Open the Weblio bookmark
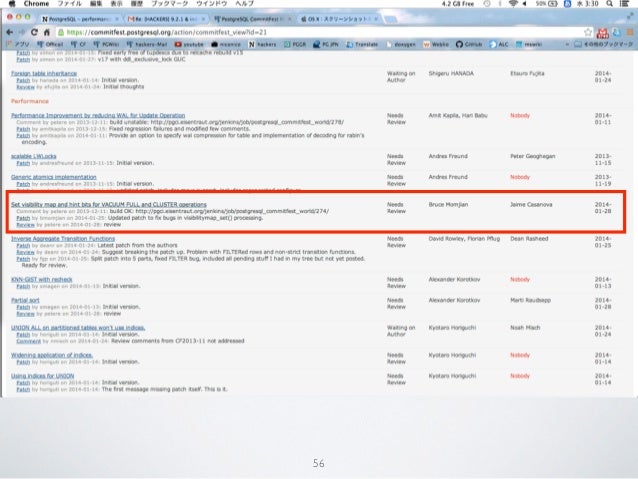This screenshot has height=479, width=638. coord(436,44)
